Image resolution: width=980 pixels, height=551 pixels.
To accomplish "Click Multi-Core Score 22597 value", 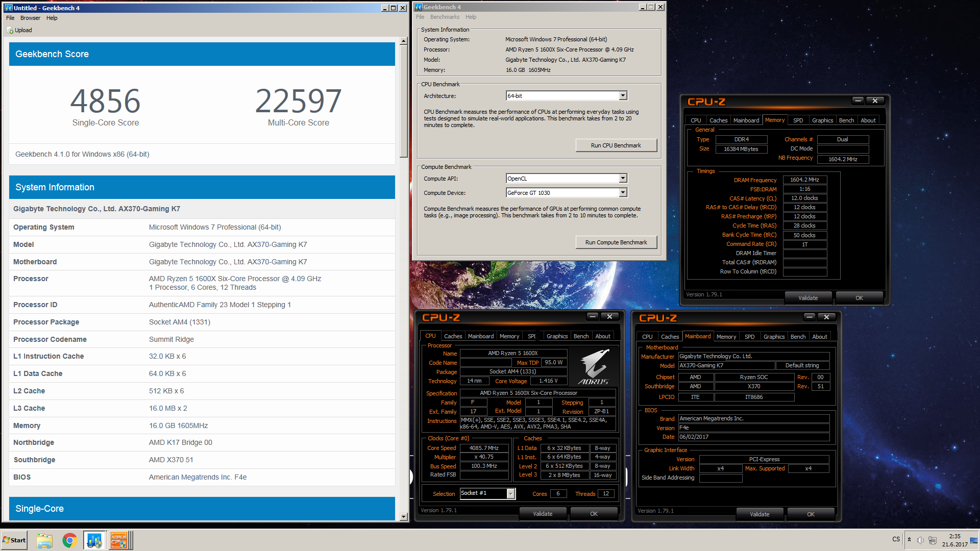I will pos(299,101).
